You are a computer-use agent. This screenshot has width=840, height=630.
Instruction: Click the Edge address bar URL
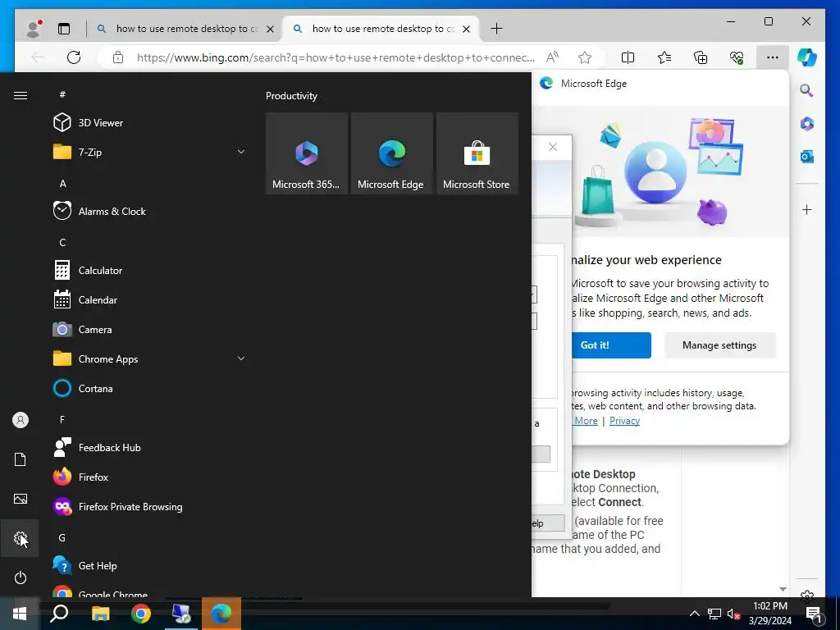(336, 57)
